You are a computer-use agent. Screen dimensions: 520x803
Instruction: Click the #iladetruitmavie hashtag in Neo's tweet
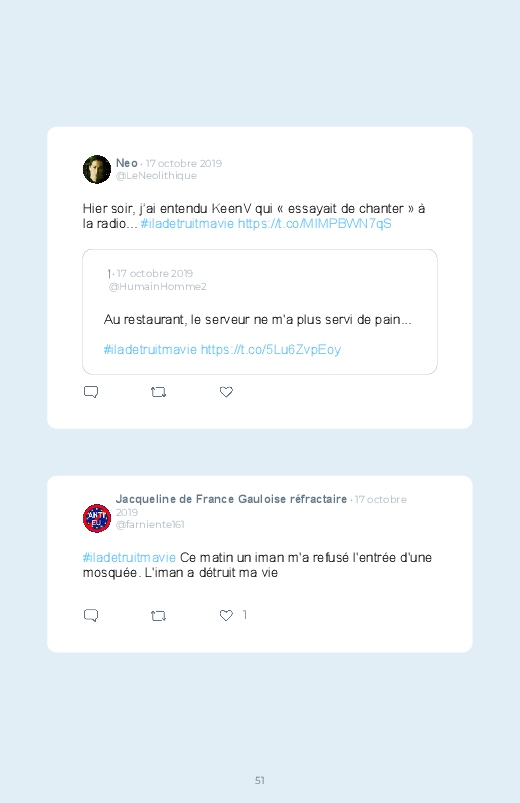(x=187, y=224)
